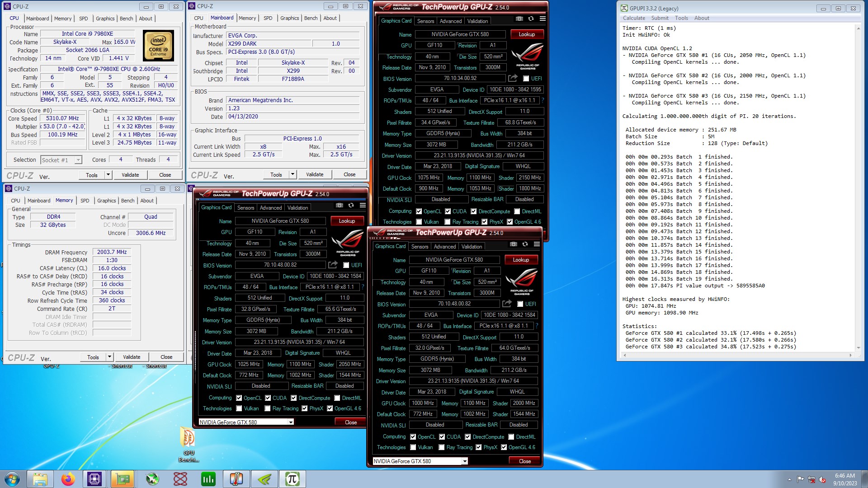This screenshot has height=488, width=868.
Task: Click thermometer taskbar icon
Action: [x=236, y=479]
